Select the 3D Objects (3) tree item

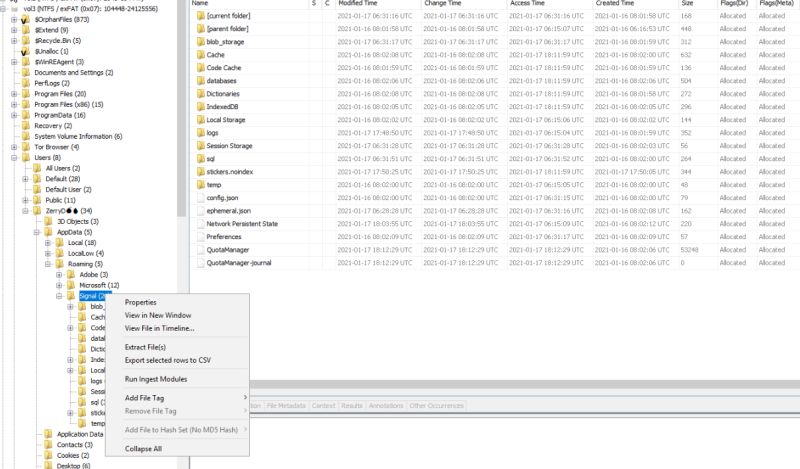pyautogui.click(x=78, y=221)
